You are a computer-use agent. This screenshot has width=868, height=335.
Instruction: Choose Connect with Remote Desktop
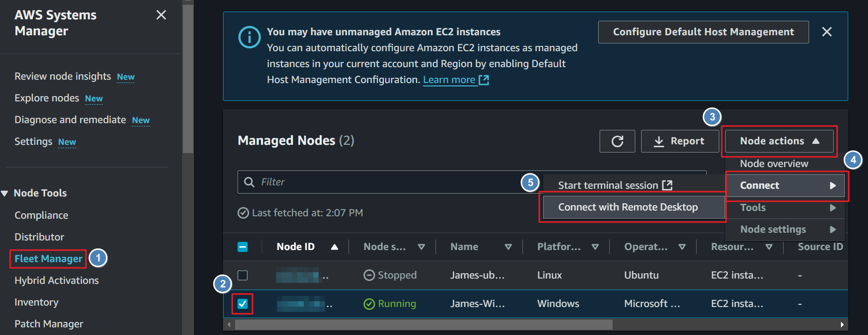633,207
